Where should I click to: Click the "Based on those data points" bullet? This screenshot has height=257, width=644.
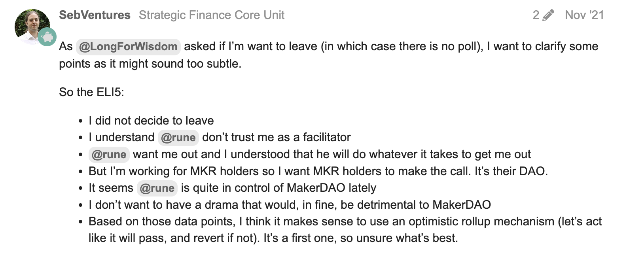345,230
